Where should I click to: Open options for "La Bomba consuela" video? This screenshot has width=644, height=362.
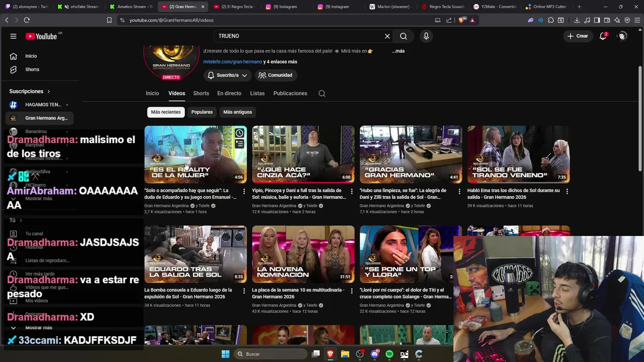click(x=244, y=291)
